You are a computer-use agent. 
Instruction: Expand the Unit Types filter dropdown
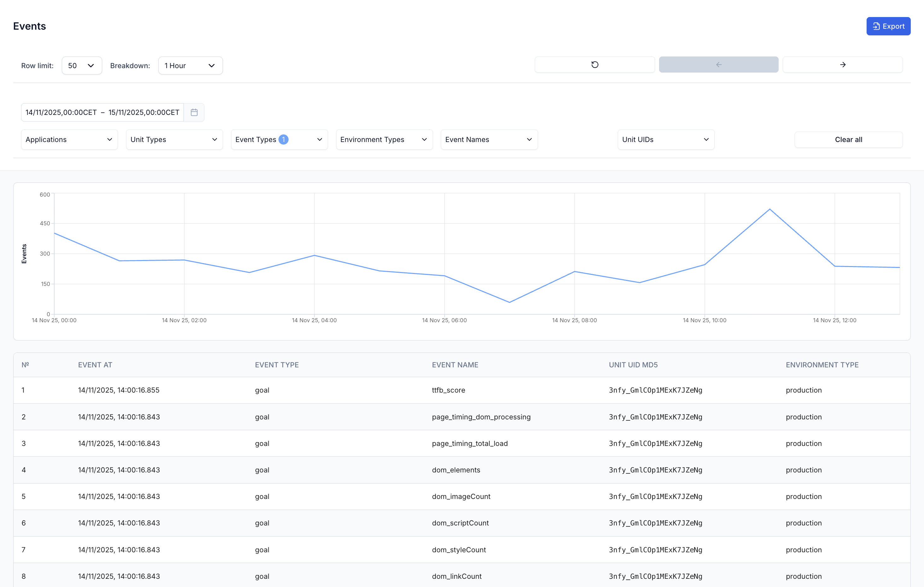coord(174,140)
